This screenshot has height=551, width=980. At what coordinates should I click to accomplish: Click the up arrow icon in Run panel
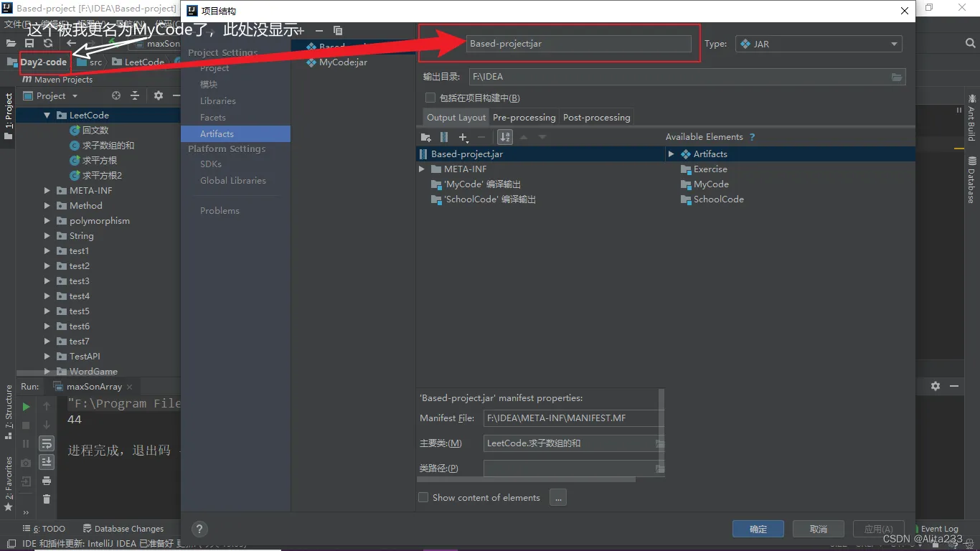click(47, 407)
